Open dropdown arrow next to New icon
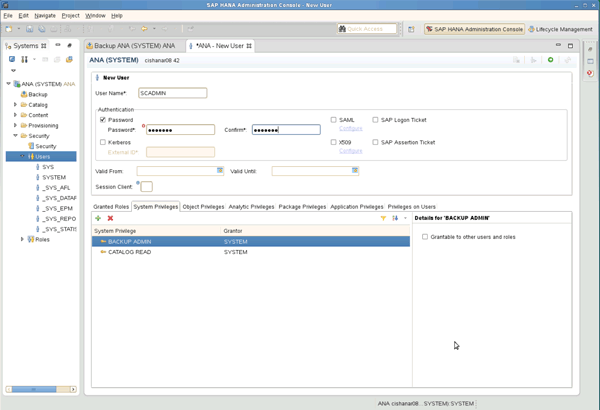The width and height of the screenshot is (600, 410). [18, 29]
